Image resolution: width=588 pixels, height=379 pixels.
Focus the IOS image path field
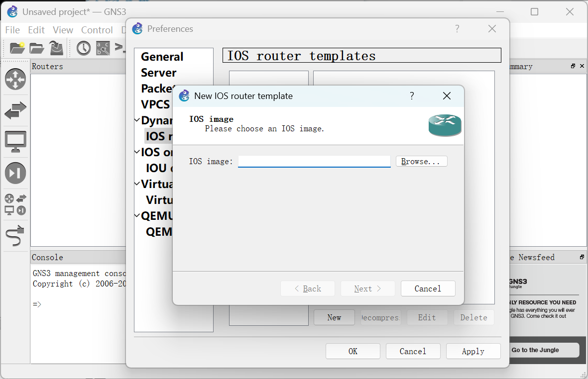(314, 162)
